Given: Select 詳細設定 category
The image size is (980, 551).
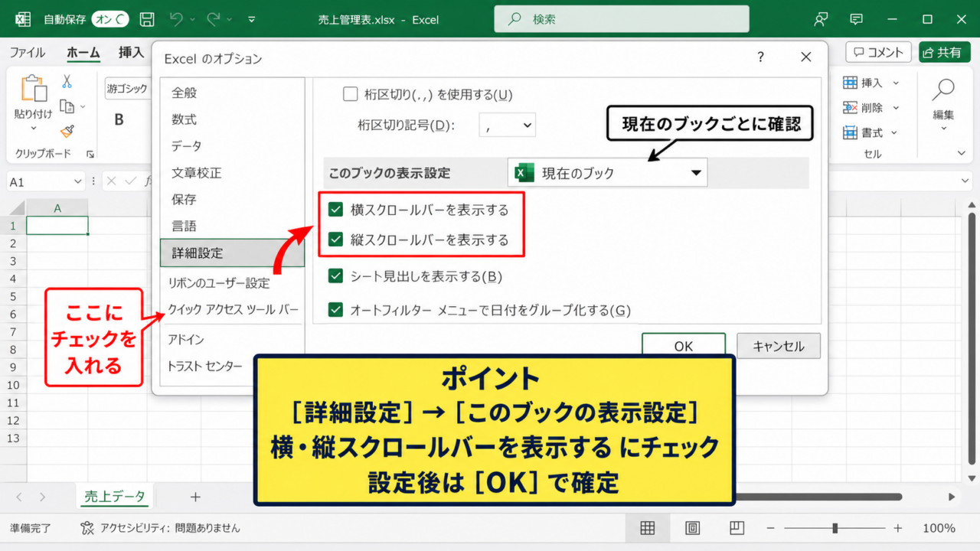Looking at the screenshot, I should 232,253.
